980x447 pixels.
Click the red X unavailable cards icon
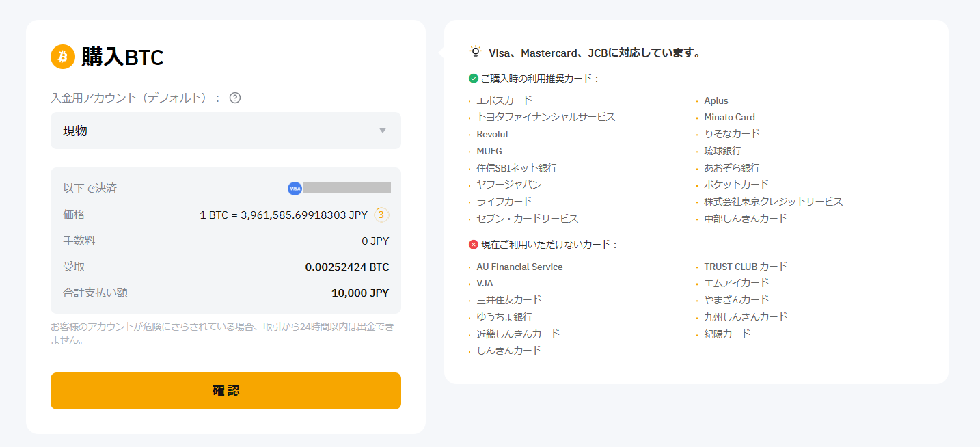474,244
